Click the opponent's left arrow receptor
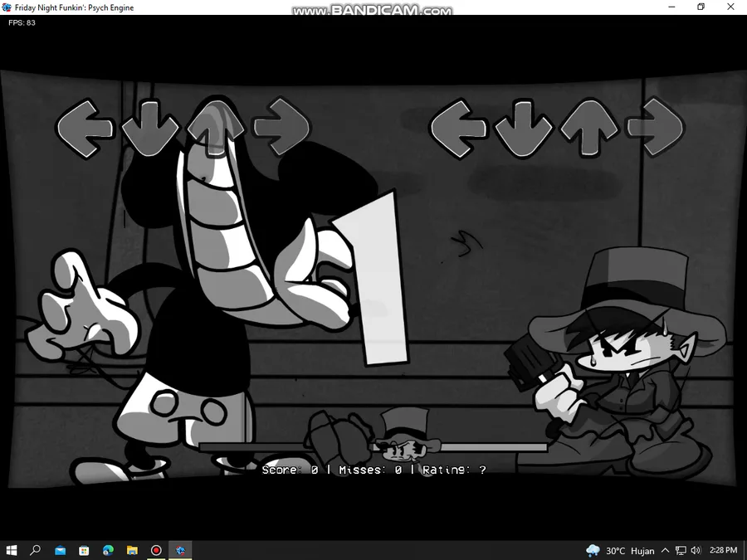 [85, 128]
